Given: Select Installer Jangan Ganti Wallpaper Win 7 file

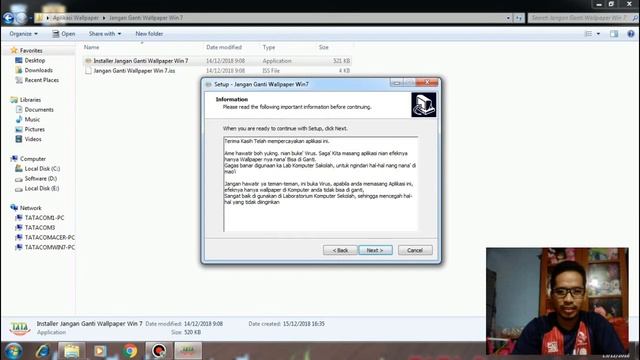Looking at the screenshot, I should point(140,61).
